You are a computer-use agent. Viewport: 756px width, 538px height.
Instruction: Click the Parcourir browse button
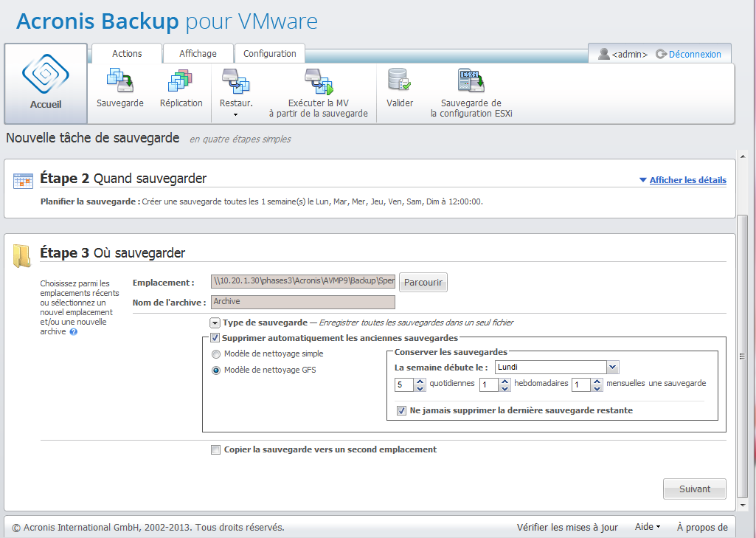point(423,282)
